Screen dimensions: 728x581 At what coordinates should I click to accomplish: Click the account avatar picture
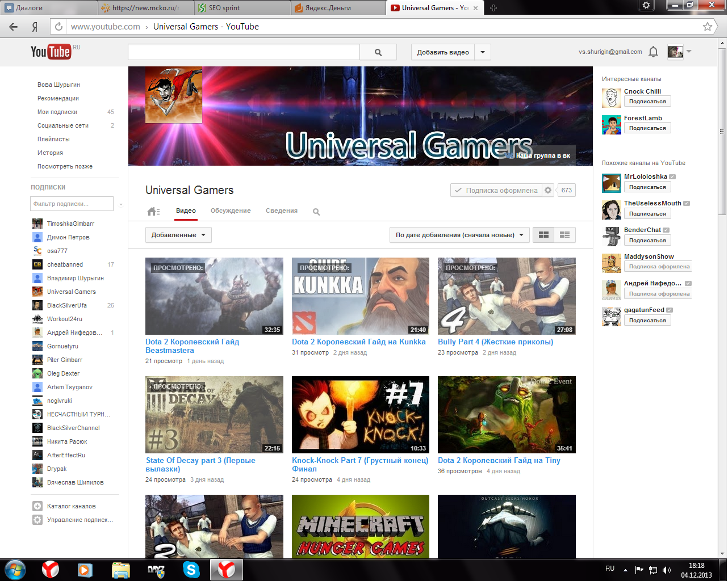(675, 52)
